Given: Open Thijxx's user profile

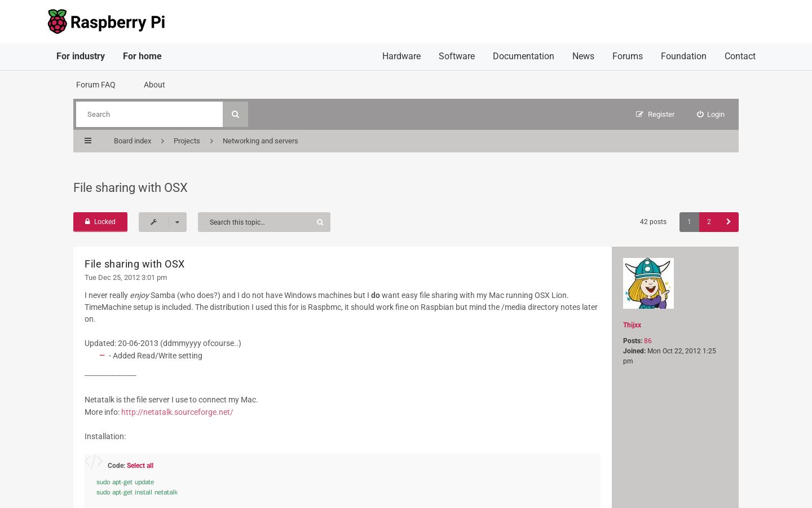Looking at the screenshot, I should 632,325.
